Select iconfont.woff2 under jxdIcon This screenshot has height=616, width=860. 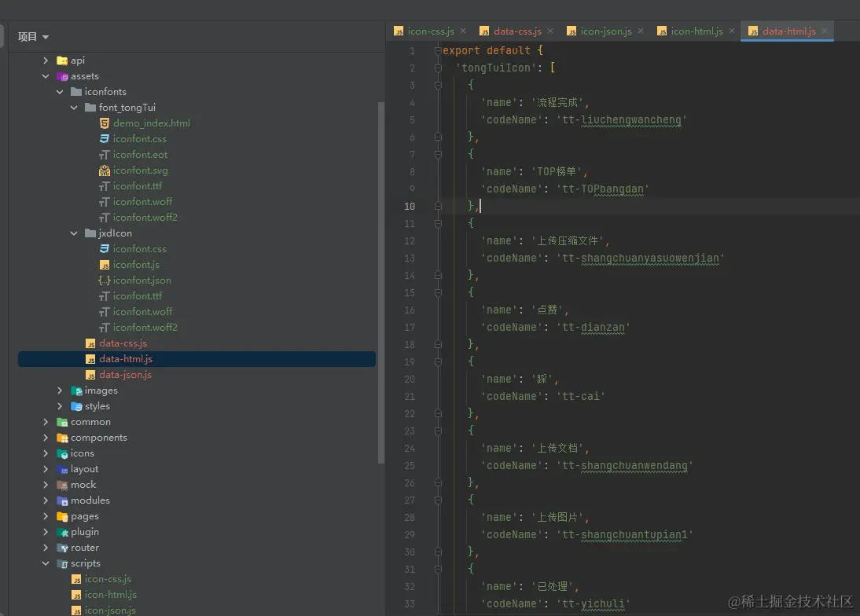[x=145, y=328]
